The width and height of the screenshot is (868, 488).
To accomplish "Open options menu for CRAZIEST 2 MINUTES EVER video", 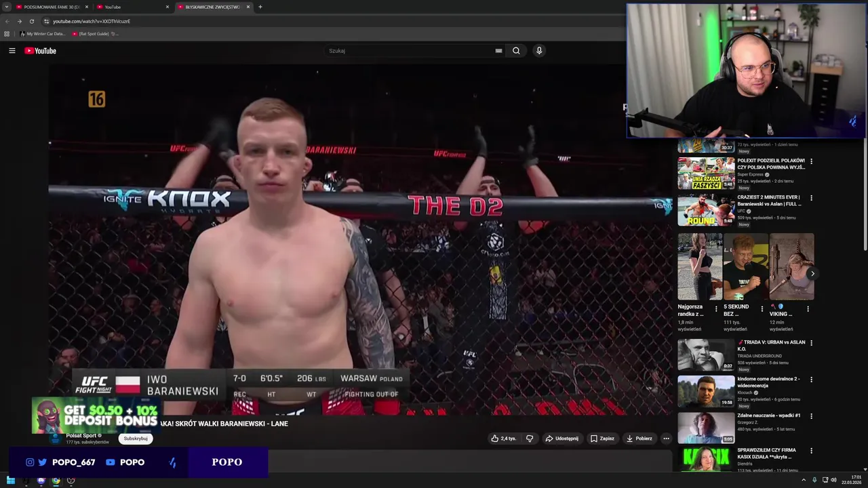I will (x=811, y=199).
